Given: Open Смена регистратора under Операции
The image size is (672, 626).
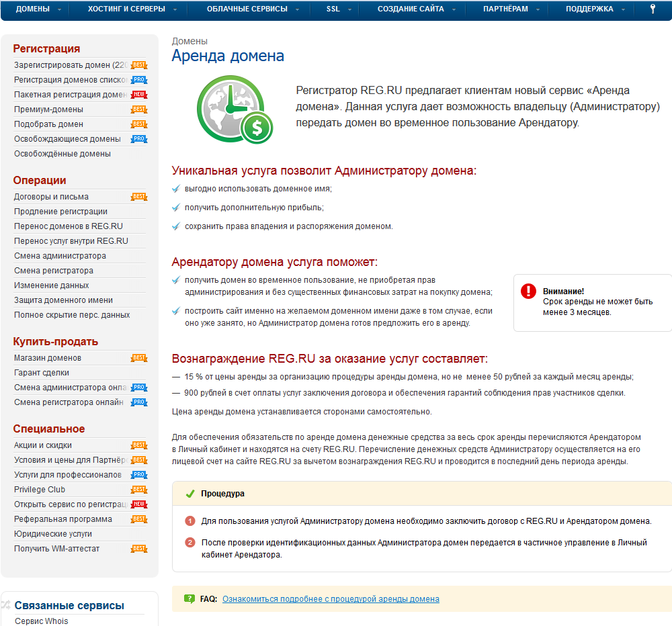Looking at the screenshot, I should point(54,271).
